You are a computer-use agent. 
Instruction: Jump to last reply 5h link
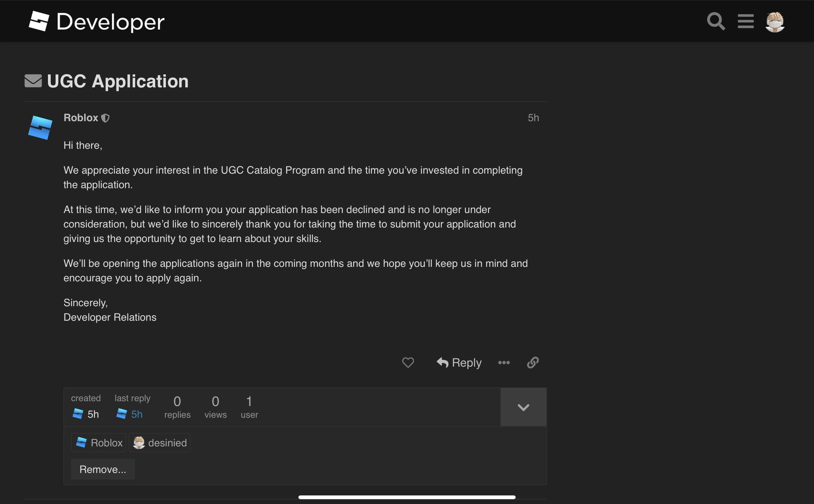[x=136, y=414]
